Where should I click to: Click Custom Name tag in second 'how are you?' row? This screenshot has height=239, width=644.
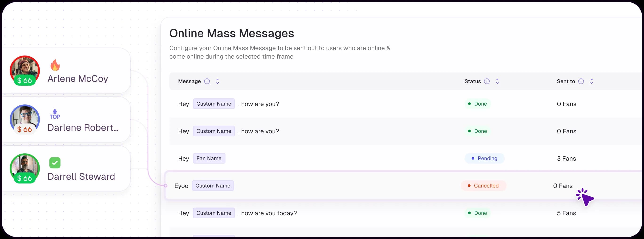[214, 131]
